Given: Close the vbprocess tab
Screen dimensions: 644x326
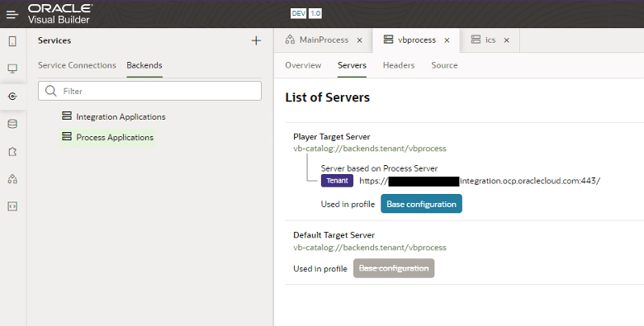Looking at the screenshot, I should (x=447, y=40).
